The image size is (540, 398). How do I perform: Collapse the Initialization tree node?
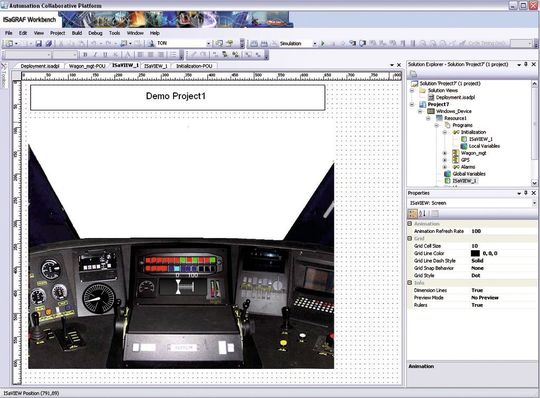(445, 132)
